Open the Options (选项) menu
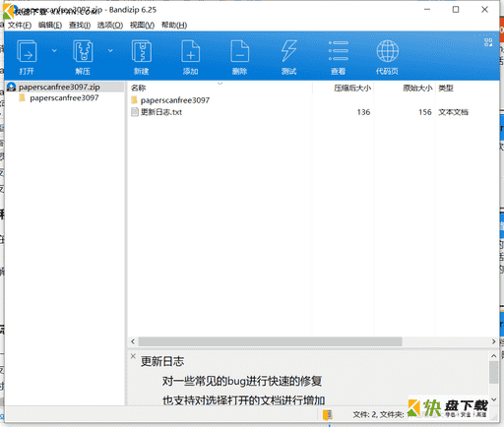Viewport: 504px width, 427px height. 110,26
